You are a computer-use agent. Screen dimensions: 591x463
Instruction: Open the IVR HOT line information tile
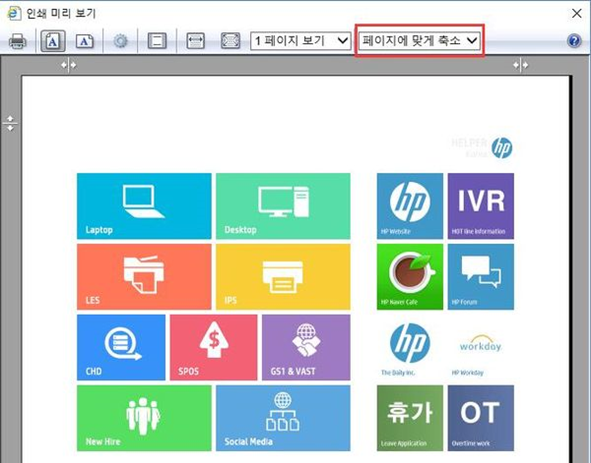(x=481, y=206)
